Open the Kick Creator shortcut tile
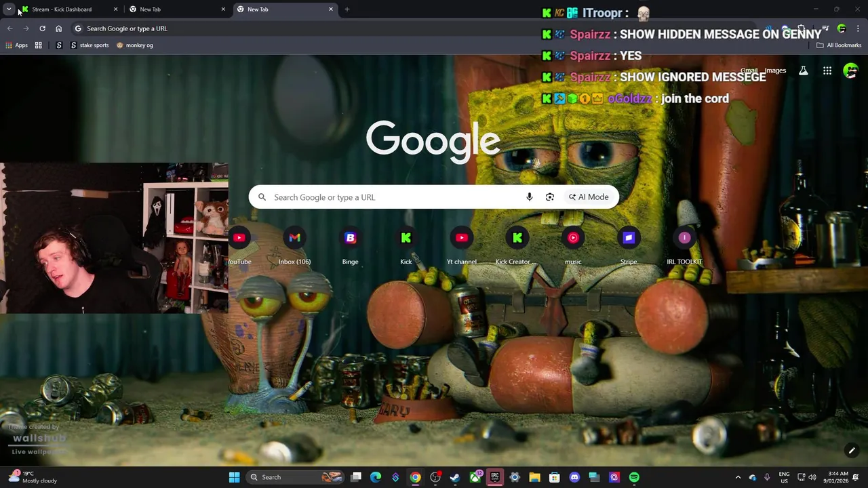The image size is (868, 488). [517, 246]
